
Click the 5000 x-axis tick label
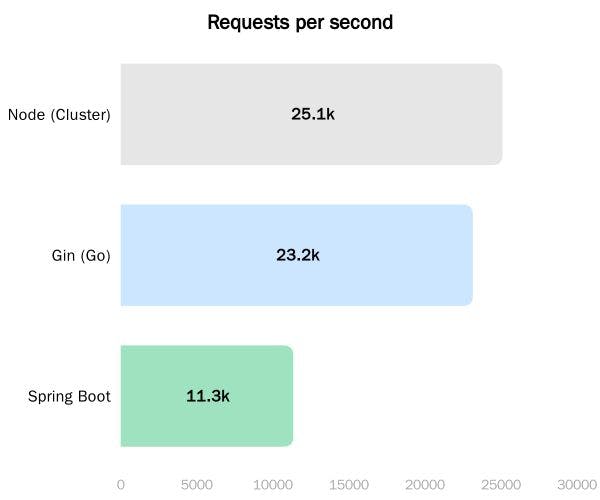[197, 484]
